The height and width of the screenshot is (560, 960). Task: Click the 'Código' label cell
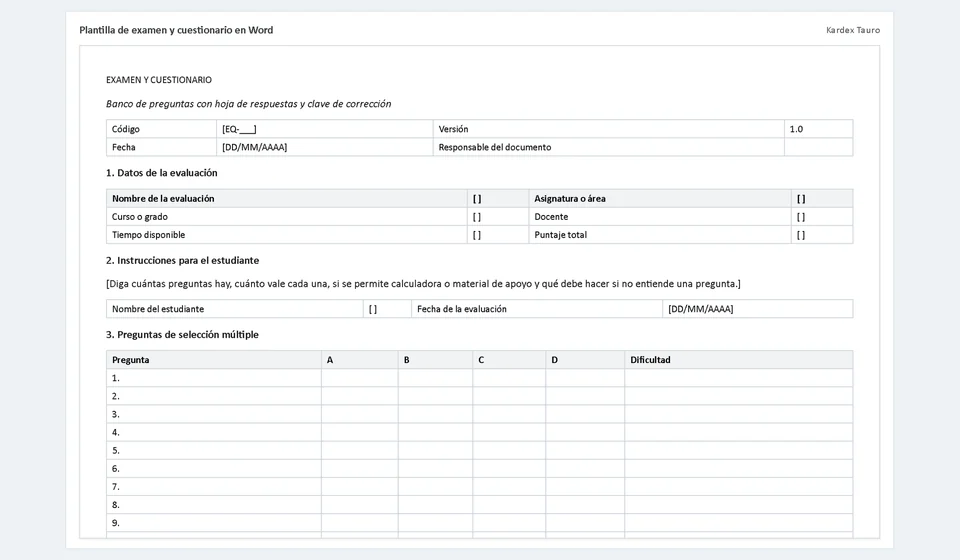(x=162, y=129)
